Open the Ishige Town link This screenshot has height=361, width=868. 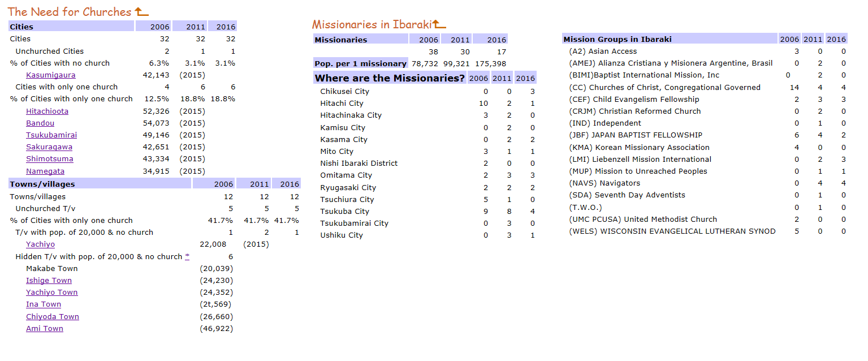click(49, 281)
